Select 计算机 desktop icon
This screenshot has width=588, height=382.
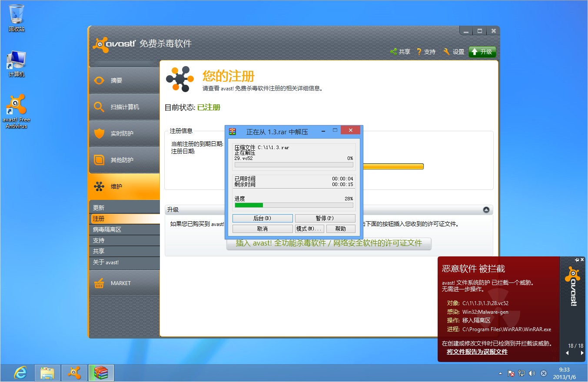(17, 64)
